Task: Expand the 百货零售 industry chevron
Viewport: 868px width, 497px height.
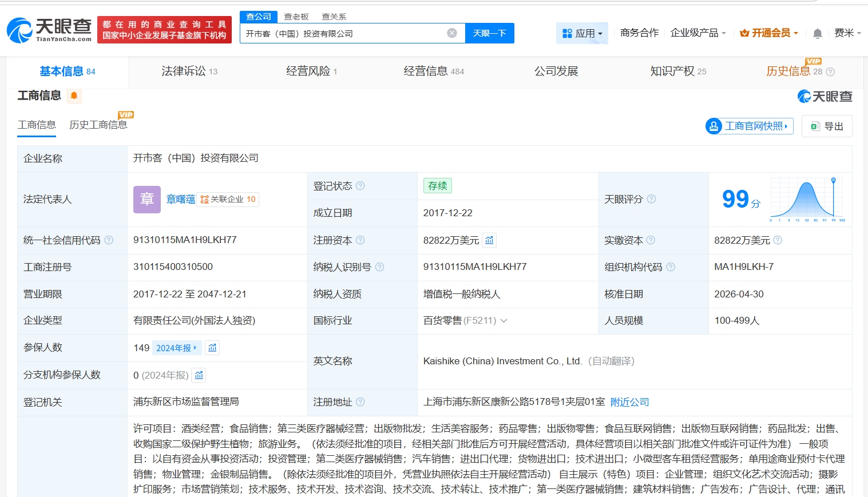Action: tap(504, 321)
